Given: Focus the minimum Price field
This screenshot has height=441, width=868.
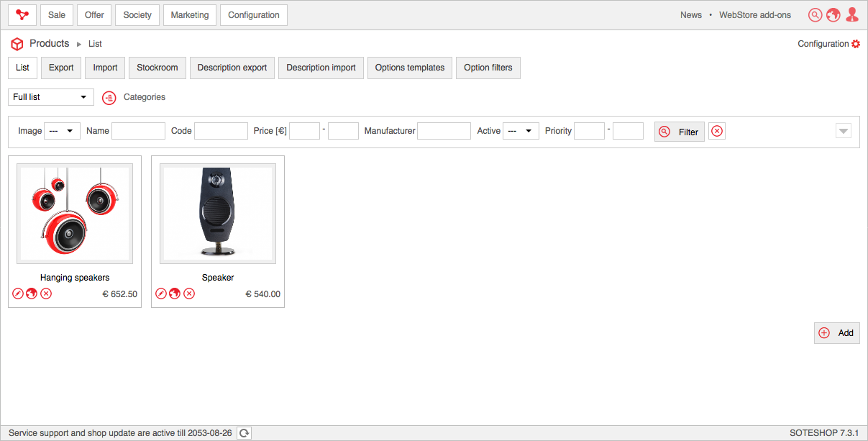Looking at the screenshot, I should coord(304,131).
